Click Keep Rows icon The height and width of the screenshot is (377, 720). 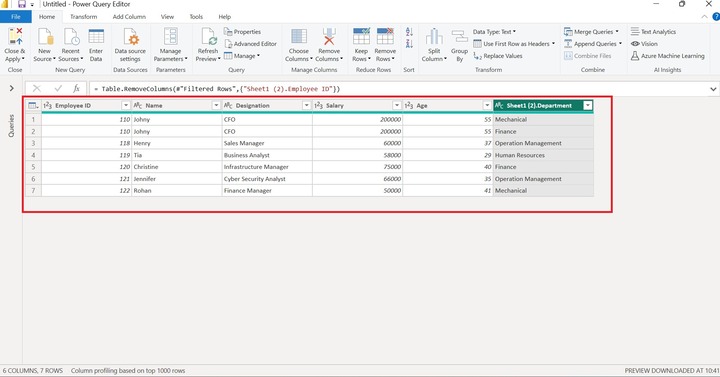[x=361, y=36]
